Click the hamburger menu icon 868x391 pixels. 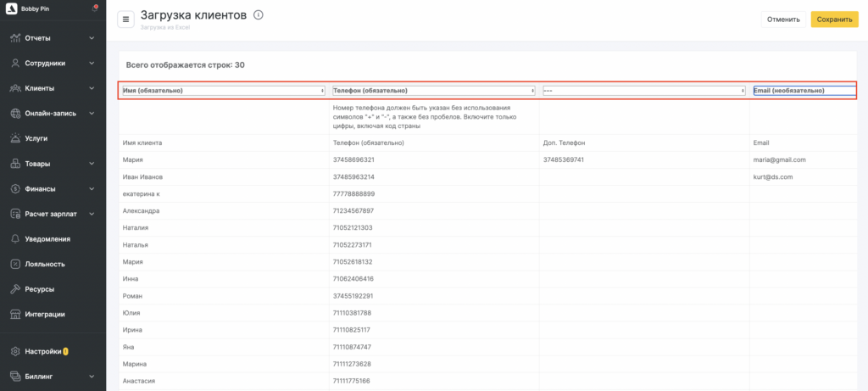pos(125,19)
